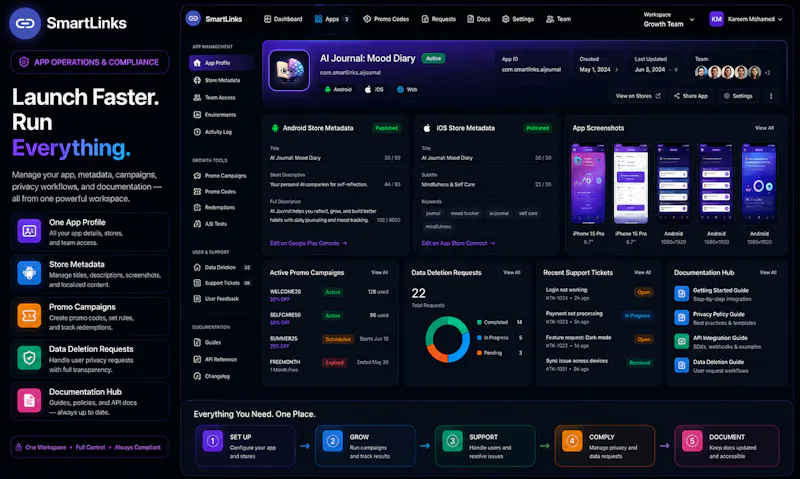Open the Kareem Mohamed account dropdown

pyautogui.click(x=746, y=19)
